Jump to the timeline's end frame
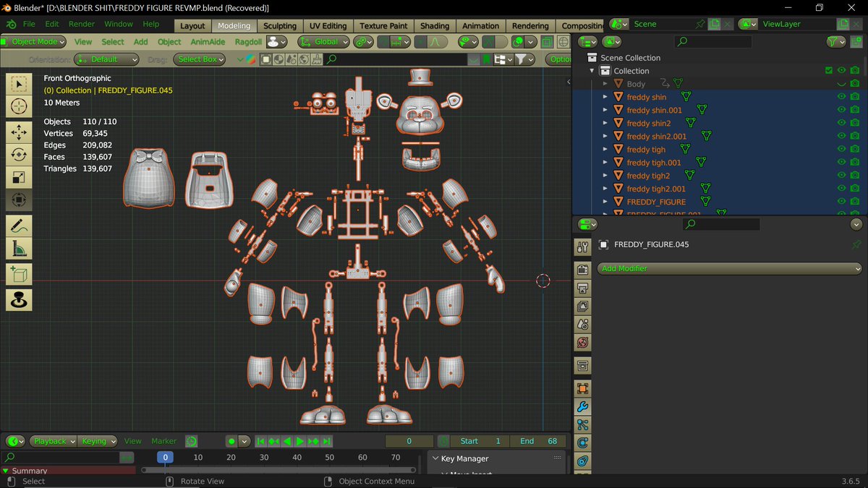 pyautogui.click(x=326, y=441)
